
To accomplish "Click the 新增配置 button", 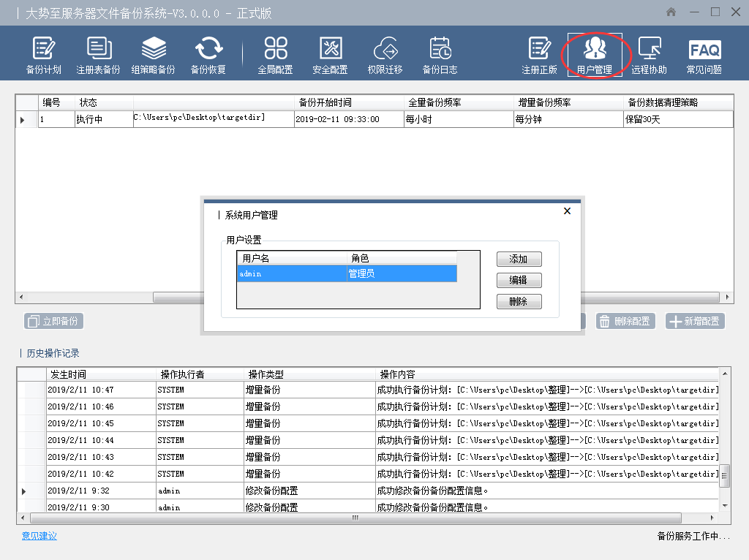I will [695, 321].
